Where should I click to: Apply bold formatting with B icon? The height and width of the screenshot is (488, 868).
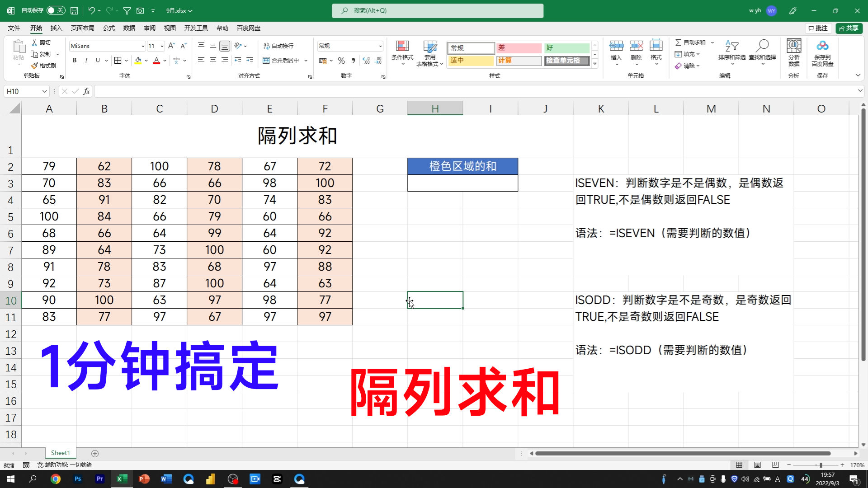point(75,60)
